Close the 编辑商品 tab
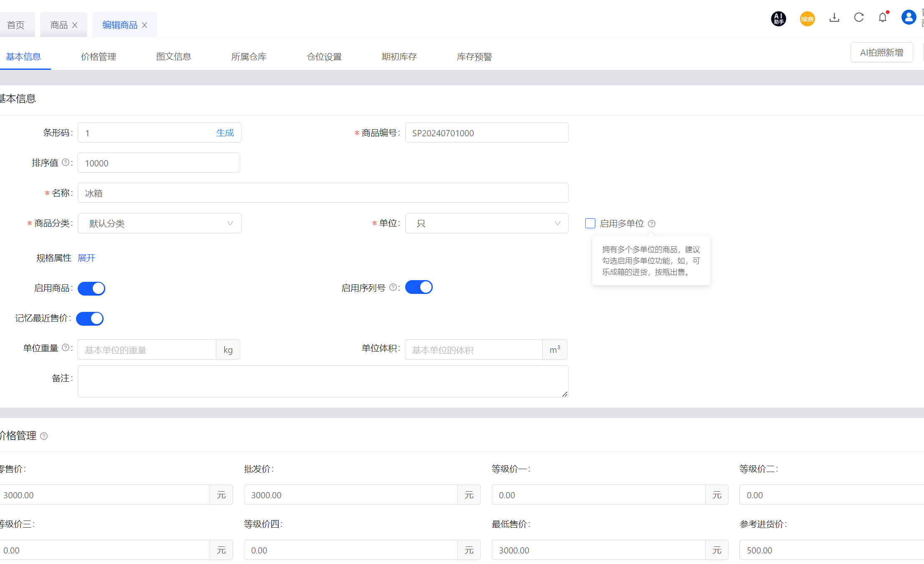Image resolution: width=924 pixels, height=564 pixels. 145,25
